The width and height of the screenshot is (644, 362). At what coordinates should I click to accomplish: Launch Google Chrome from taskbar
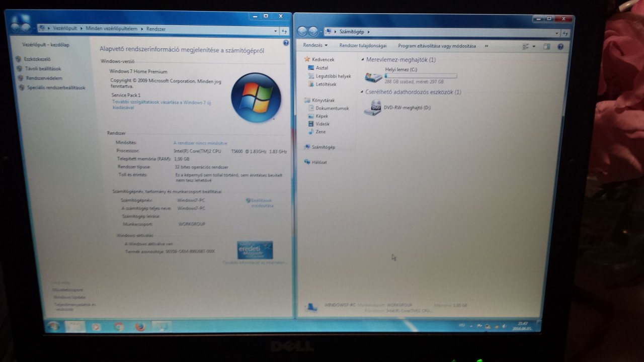[119, 327]
